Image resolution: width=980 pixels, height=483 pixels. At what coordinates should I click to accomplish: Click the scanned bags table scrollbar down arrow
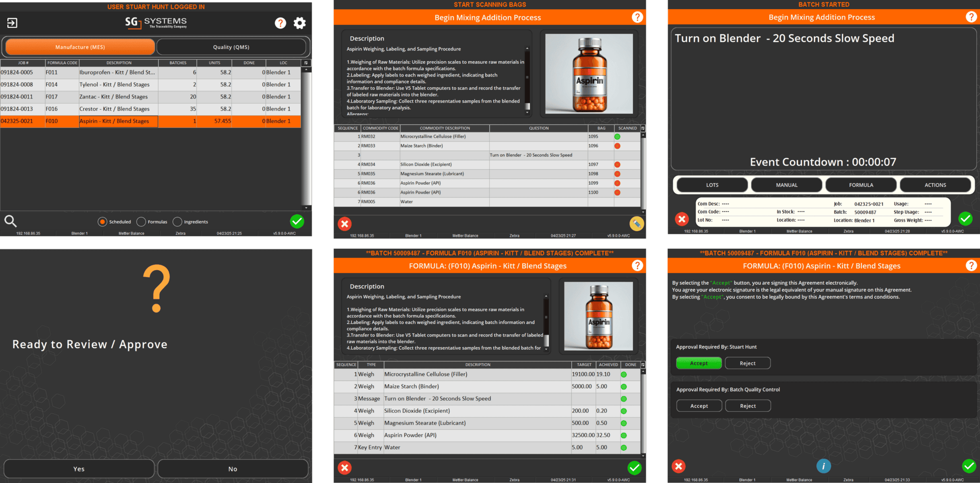point(643,212)
